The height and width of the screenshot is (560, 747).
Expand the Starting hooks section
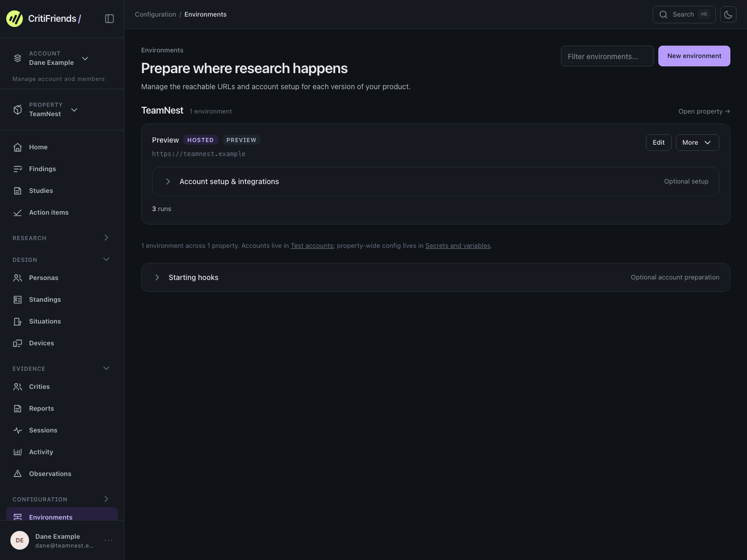tap(436, 277)
